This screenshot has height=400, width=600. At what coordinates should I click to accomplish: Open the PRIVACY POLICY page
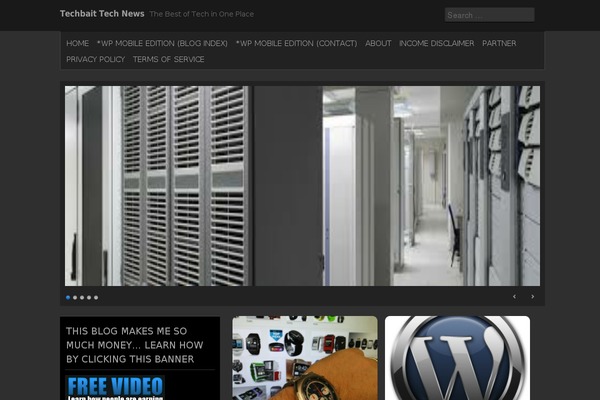click(x=96, y=59)
